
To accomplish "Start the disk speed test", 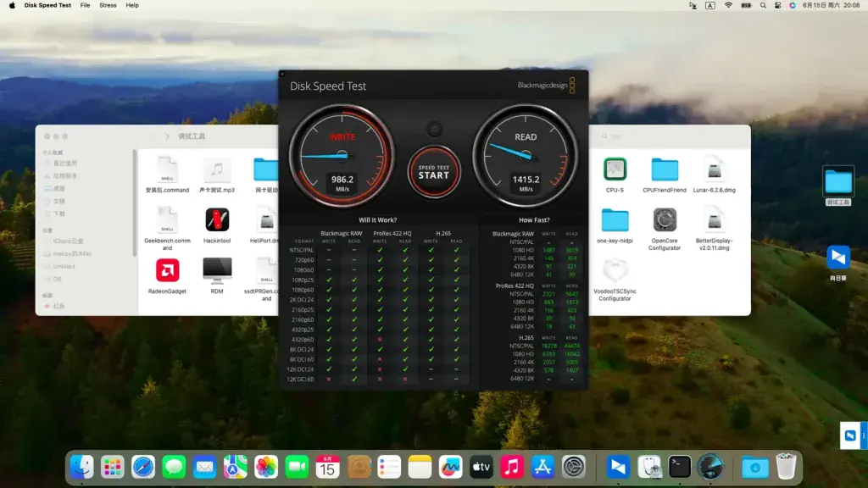I will click(434, 172).
